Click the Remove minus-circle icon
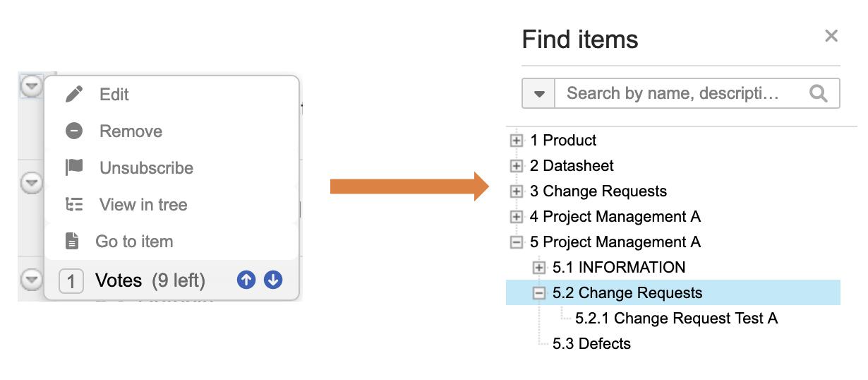Image resolution: width=868 pixels, height=380 pixels. 74,131
